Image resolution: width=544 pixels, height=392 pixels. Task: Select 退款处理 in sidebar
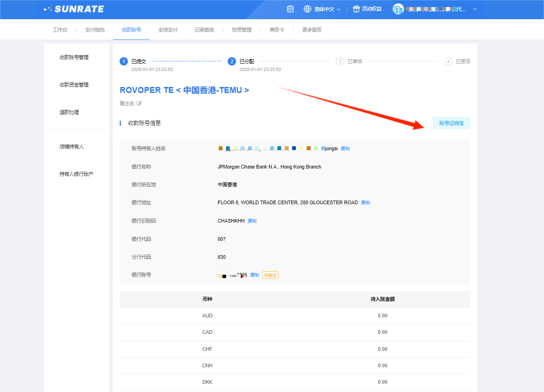click(x=69, y=112)
